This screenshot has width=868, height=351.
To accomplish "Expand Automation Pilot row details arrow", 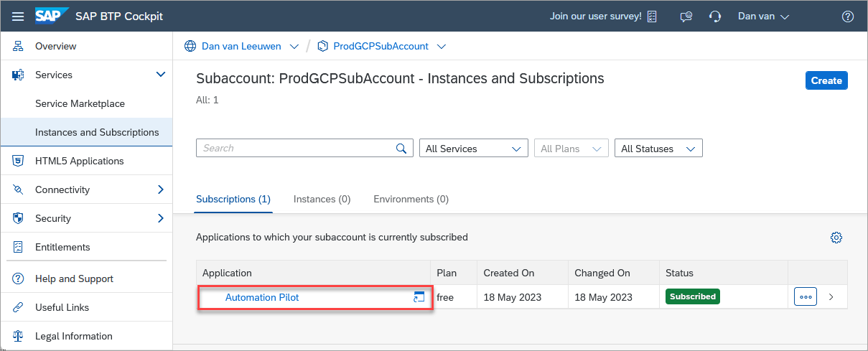I will coord(831,296).
